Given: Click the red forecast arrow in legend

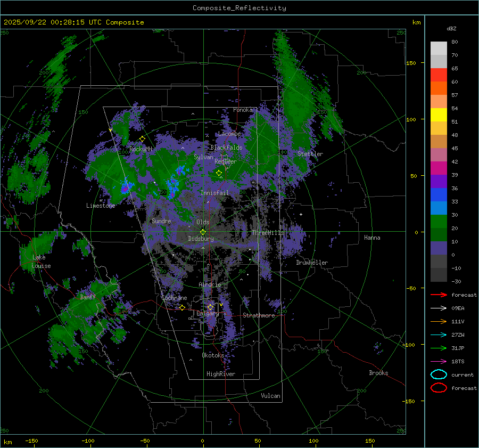Looking at the screenshot, I should click(438, 295).
